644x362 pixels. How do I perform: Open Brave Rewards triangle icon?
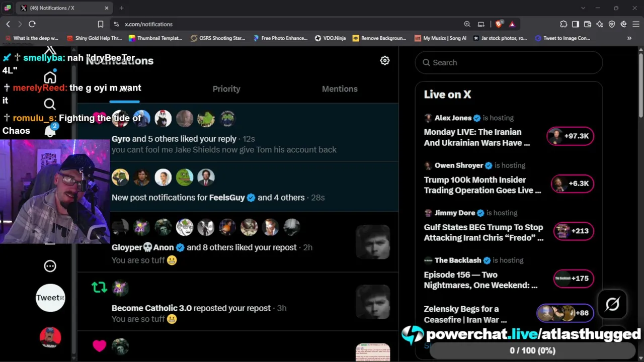click(x=512, y=24)
